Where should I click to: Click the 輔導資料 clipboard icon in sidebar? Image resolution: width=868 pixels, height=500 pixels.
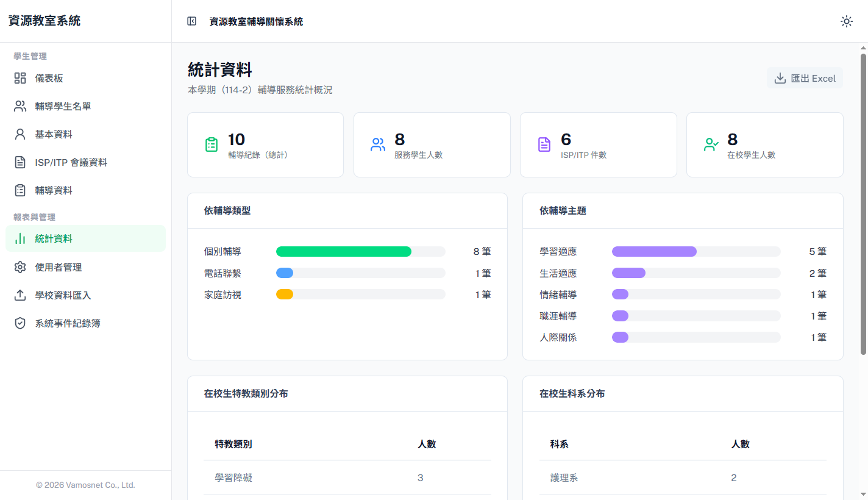coord(20,190)
